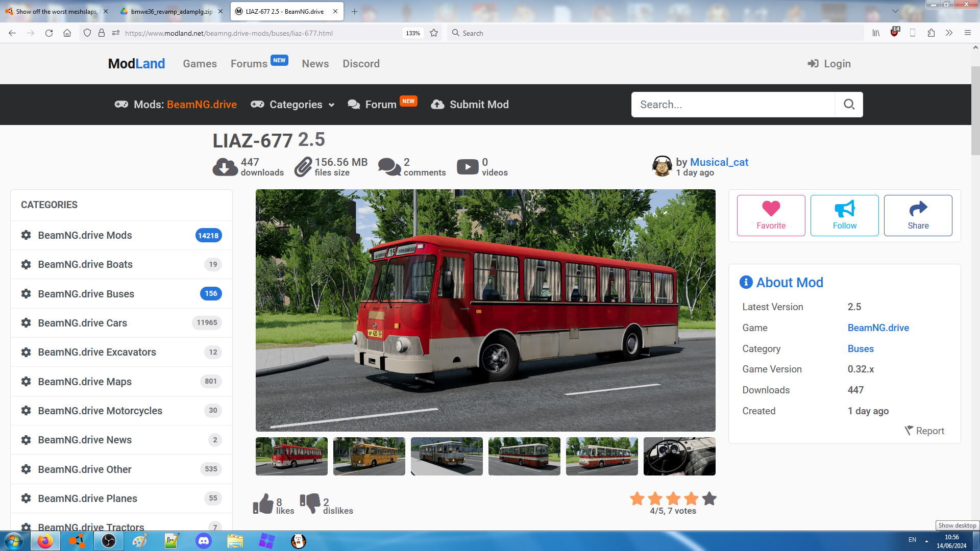Select the yellow bus thumbnail
This screenshot has height=551, width=980.
tap(369, 456)
